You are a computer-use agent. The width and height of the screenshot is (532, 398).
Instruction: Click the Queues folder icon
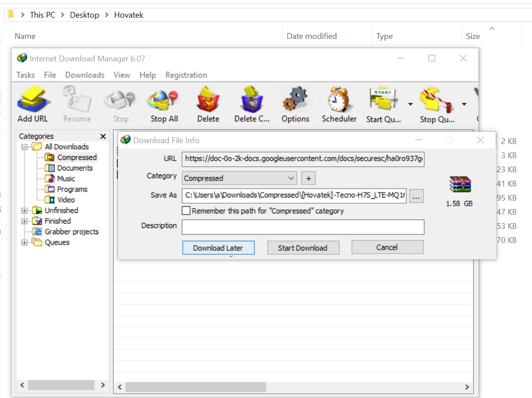[x=37, y=242]
